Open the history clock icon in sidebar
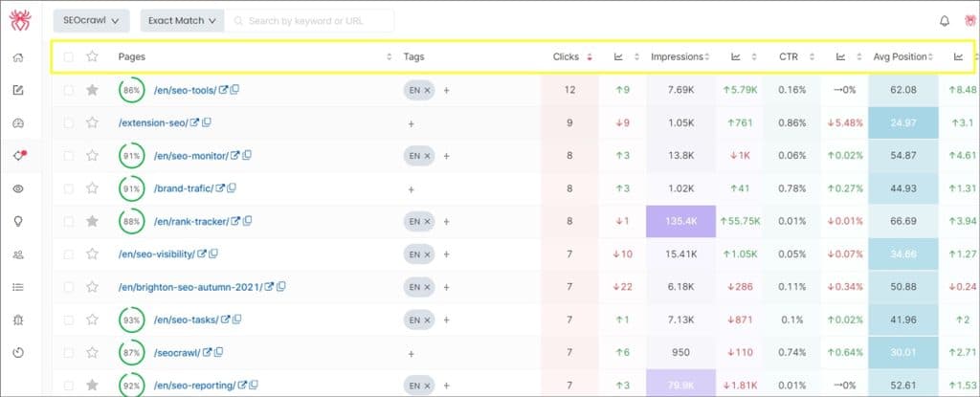Viewport: 980px width, 397px height. pyautogui.click(x=18, y=353)
